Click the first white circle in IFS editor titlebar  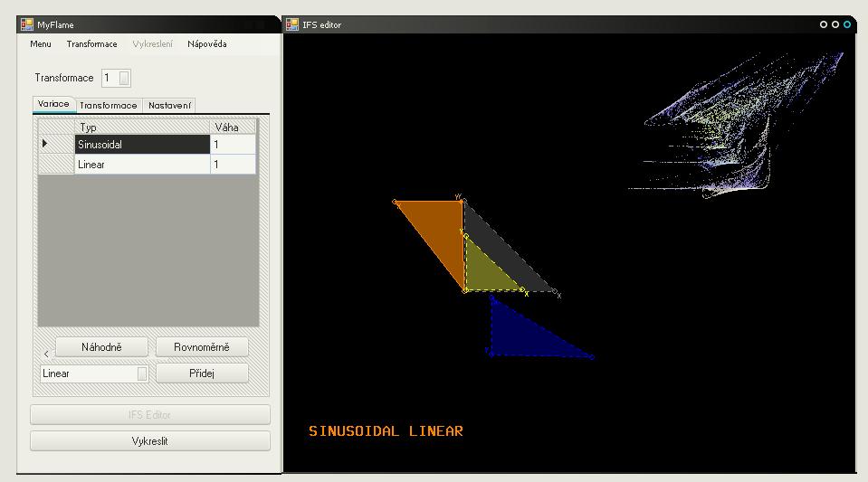tap(823, 24)
